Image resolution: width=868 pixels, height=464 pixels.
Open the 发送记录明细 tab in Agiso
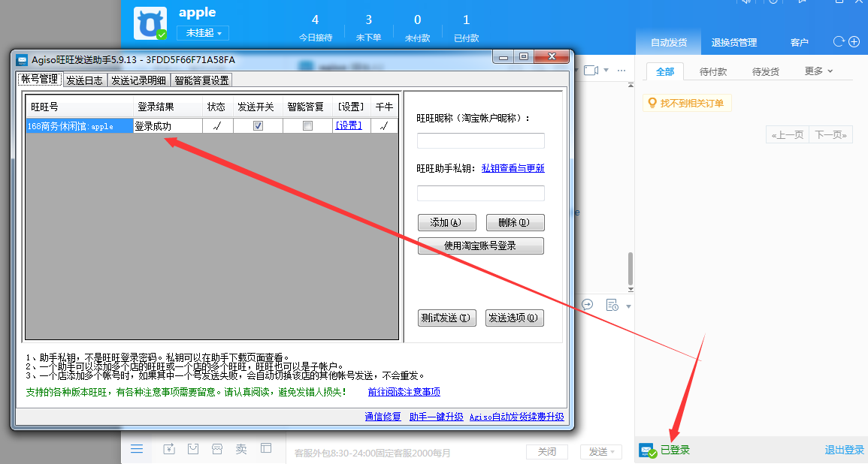click(x=138, y=80)
